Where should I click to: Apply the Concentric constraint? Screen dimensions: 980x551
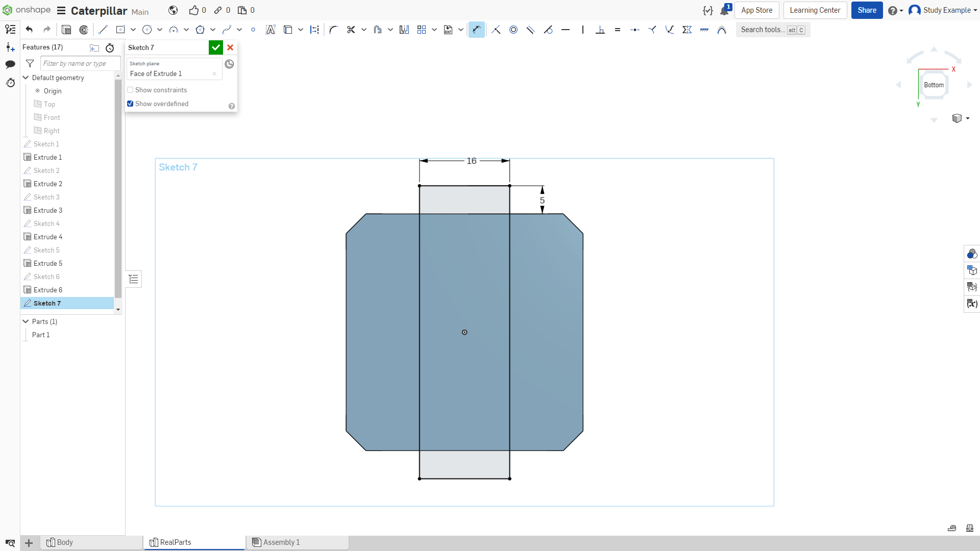513,30
